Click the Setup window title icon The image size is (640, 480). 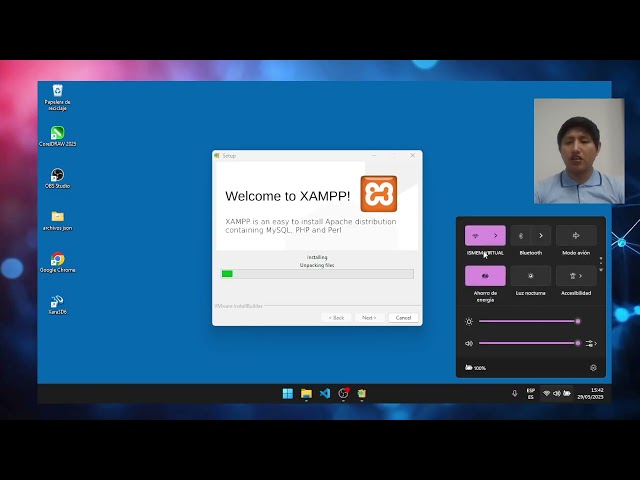pos(217,156)
